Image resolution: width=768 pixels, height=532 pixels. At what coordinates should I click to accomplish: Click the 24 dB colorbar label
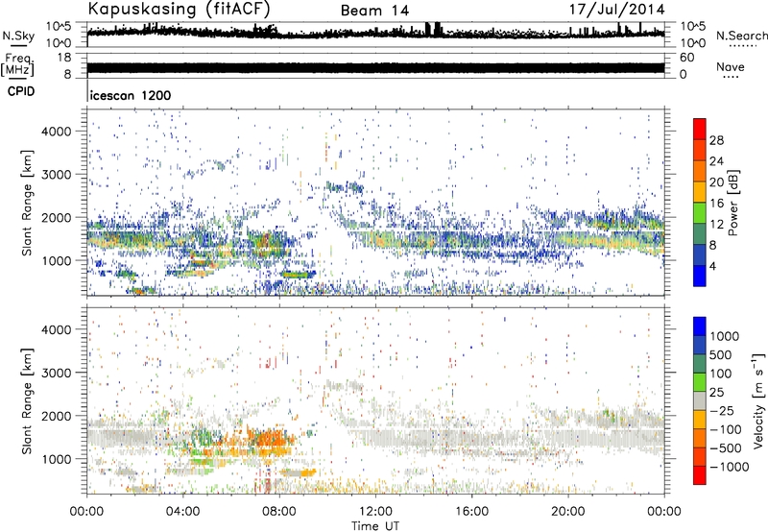click(x=716, y=161)
